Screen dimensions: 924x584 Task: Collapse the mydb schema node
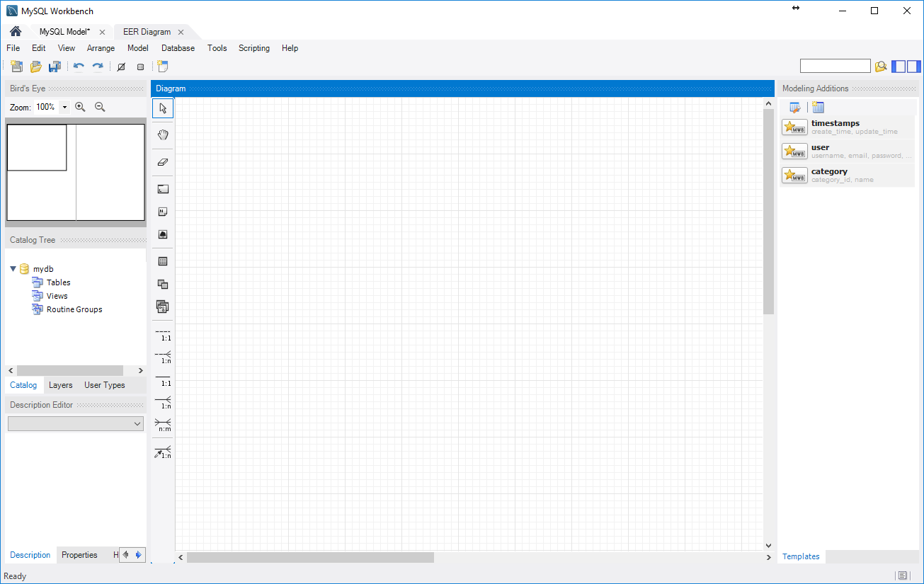(x=13, y=269)
